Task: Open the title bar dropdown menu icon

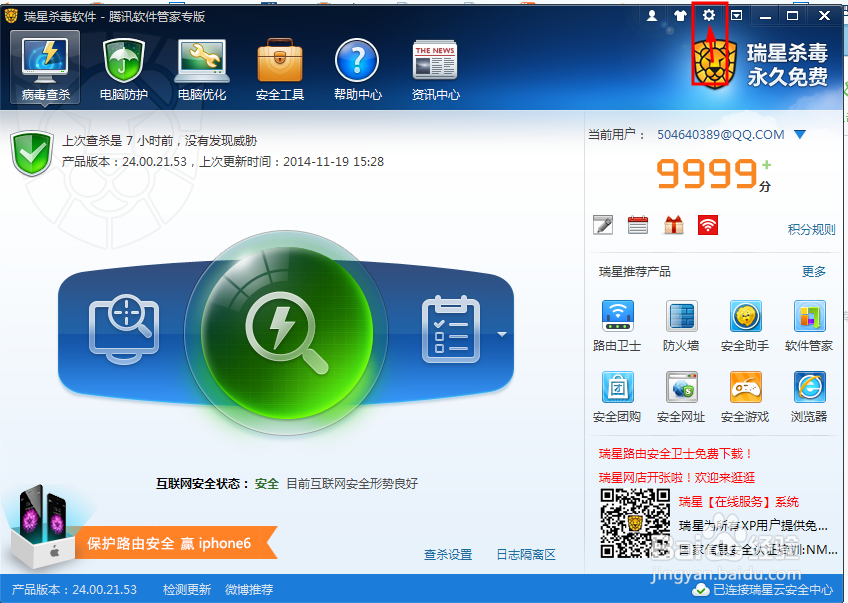Action: [736, 15]
